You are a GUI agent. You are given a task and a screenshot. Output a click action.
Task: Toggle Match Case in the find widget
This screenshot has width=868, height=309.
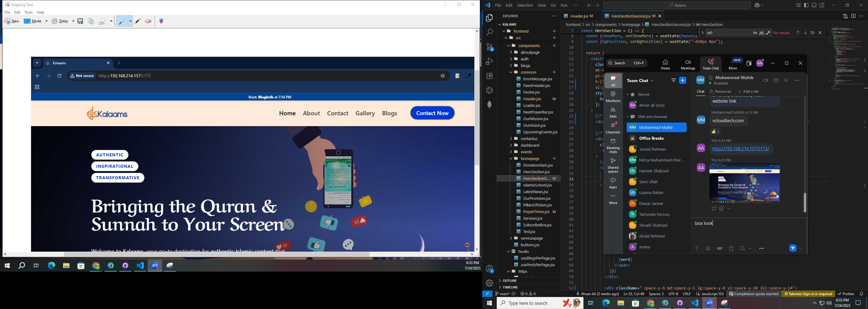tap(755, 33)
